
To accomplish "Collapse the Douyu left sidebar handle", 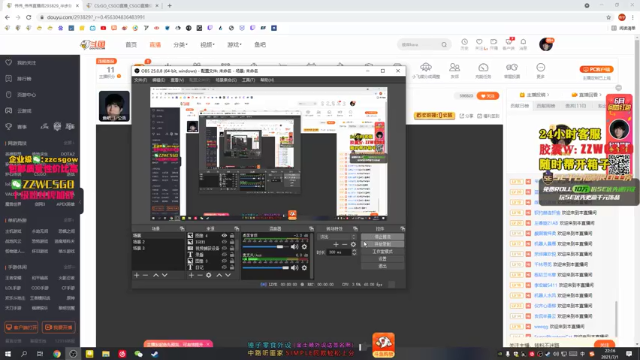I will click(x=81, y=201).
